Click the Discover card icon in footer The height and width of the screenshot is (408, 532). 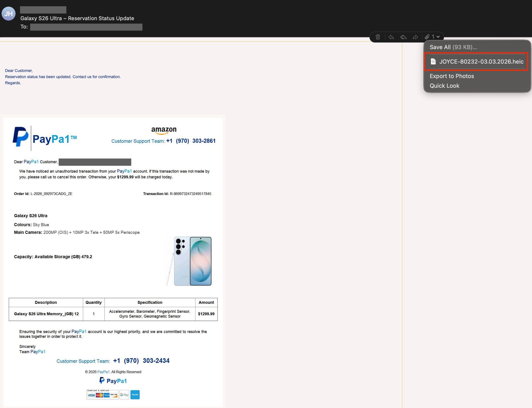click(114, 395)
